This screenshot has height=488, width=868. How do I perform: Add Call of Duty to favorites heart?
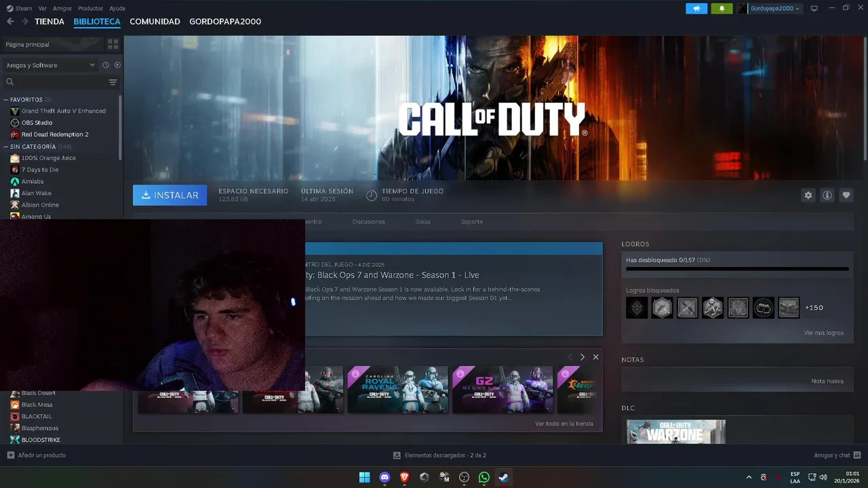point(846,195)
